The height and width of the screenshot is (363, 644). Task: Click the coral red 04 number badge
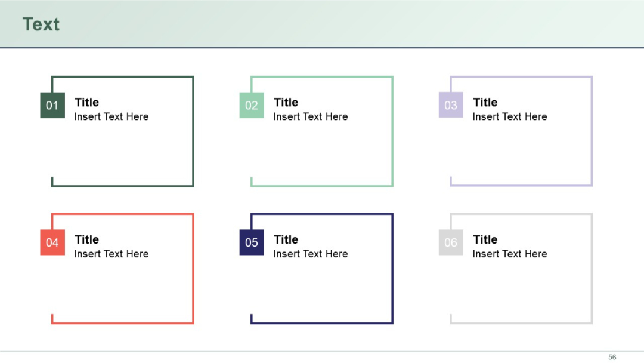click(52, 242)
